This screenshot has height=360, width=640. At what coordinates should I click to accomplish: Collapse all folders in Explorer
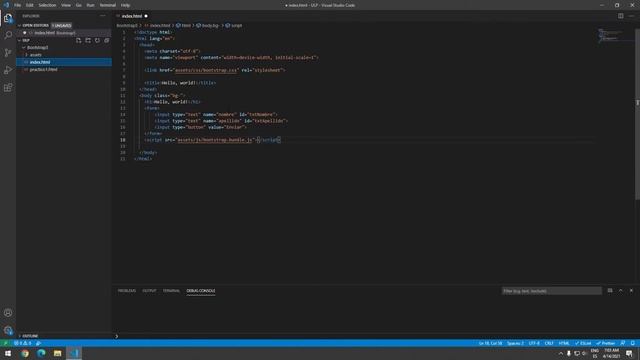coord(107,40)
